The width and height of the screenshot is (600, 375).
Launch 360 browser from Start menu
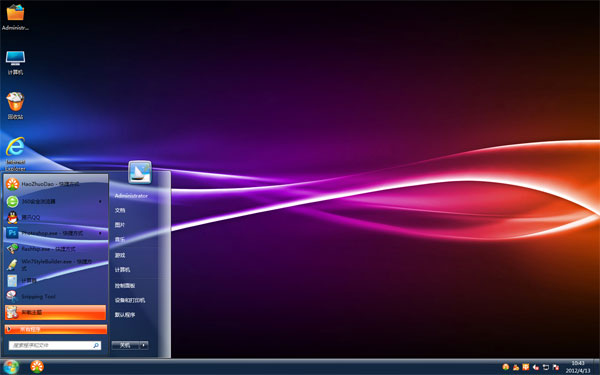coord(50,201)
